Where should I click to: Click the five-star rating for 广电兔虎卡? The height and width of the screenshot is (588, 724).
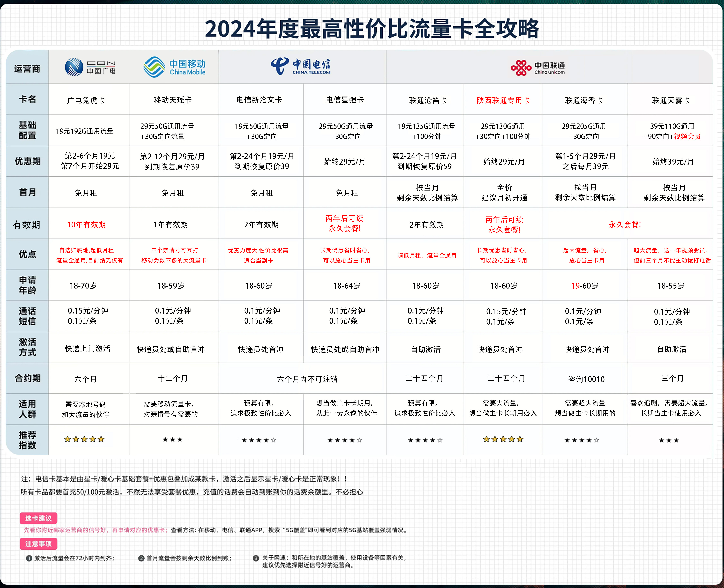(84, 439)
